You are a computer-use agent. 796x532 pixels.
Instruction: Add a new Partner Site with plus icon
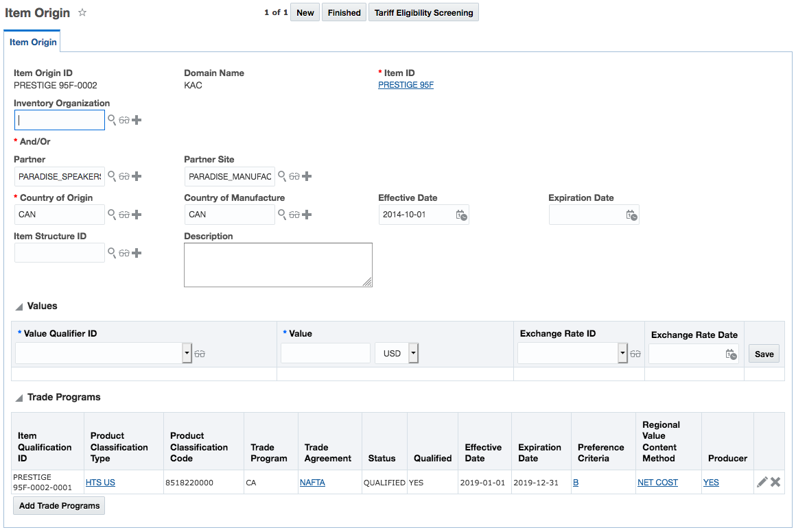point(307,176)
